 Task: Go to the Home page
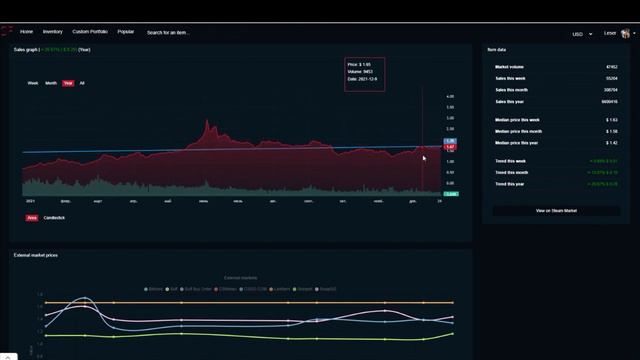26,32
